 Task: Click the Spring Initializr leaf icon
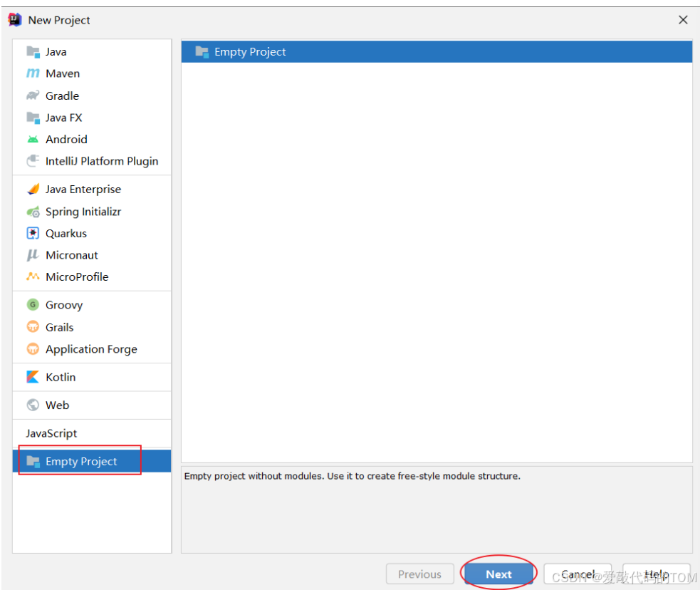pyautogui.click(x=33, y=212)
